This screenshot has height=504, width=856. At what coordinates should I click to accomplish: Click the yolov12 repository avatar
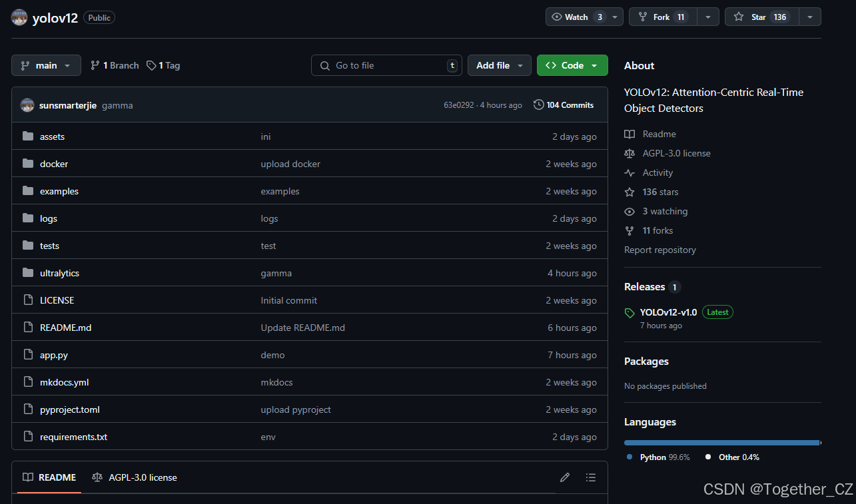point(19,17)
